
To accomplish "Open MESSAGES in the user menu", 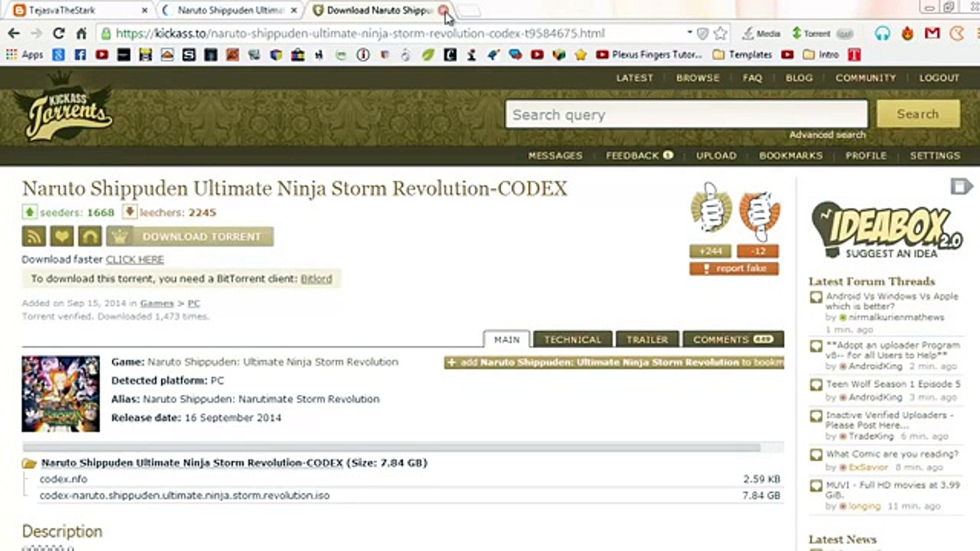I will [555, 156].
